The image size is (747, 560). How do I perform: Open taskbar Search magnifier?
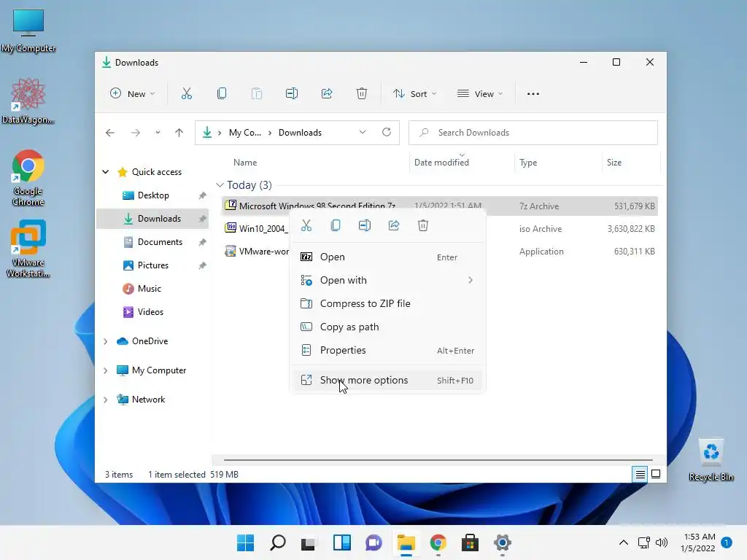coord(278,542)
